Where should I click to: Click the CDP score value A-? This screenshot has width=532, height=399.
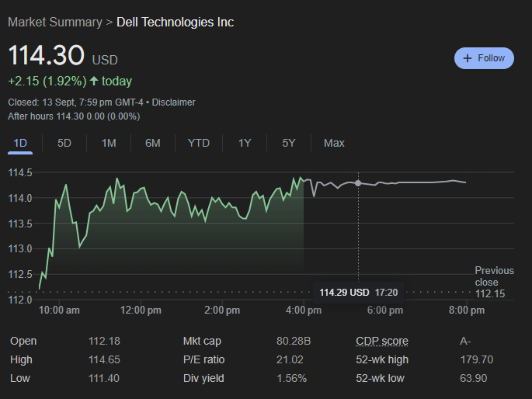tap(465, 341)
